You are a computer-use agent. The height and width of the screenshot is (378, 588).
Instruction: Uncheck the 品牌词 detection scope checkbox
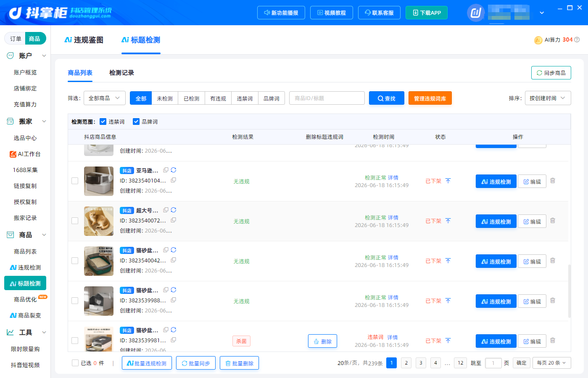pyautogui.click(x=136, y=122)
